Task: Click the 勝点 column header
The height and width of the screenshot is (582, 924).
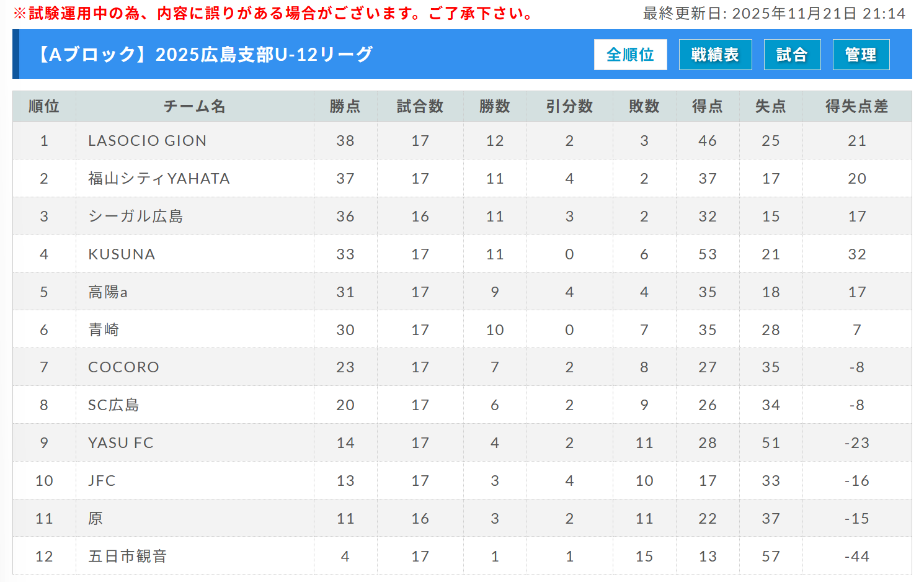Action: pyautogui.click(x=345, y=107)
